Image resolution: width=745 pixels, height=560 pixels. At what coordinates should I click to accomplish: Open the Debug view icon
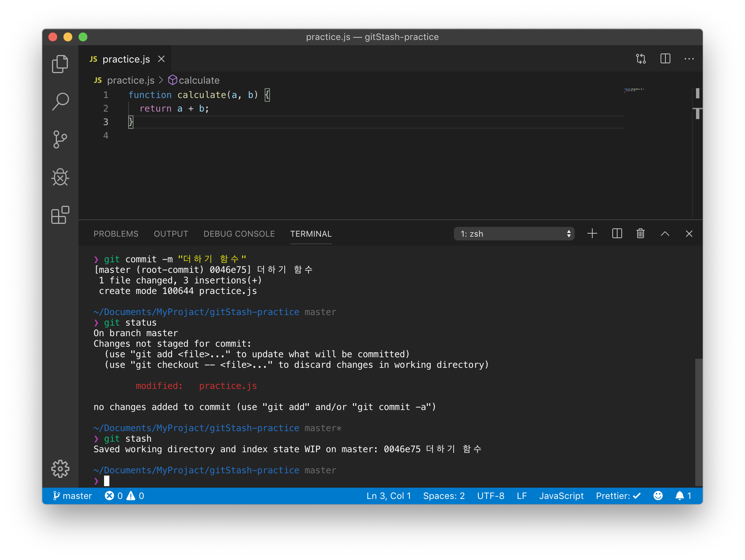[60, 177]
